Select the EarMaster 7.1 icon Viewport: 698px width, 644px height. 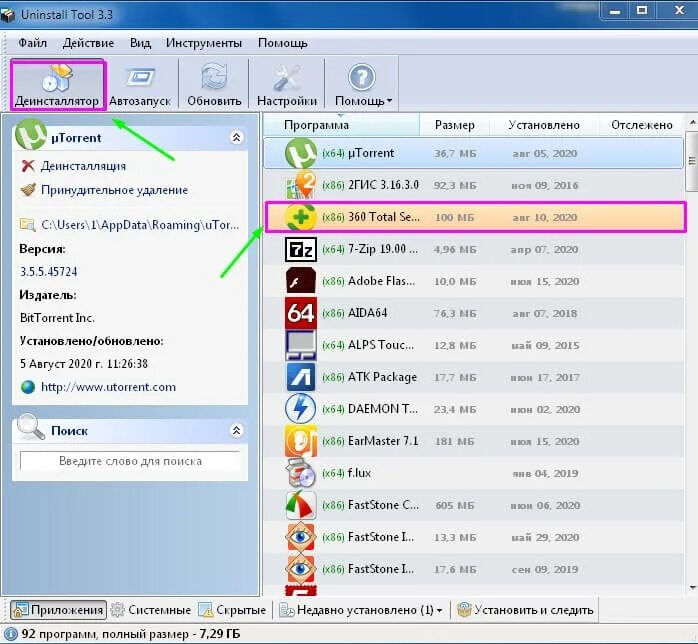[x=300, y=441]
